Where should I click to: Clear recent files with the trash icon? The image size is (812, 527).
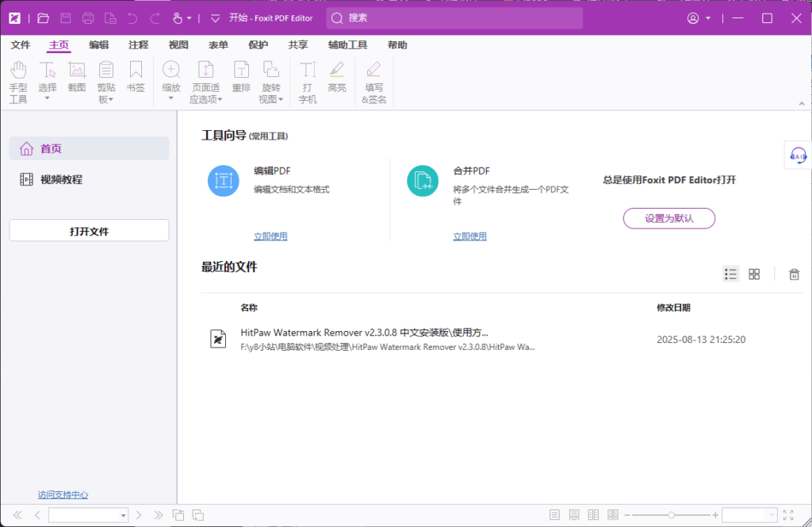(x=794, y=274)
